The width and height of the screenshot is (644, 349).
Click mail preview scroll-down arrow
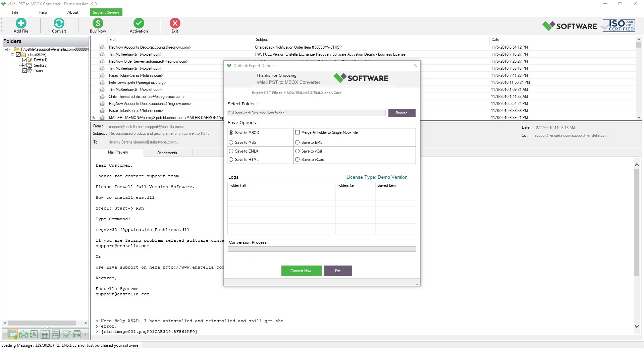click(x=637, y=326)
